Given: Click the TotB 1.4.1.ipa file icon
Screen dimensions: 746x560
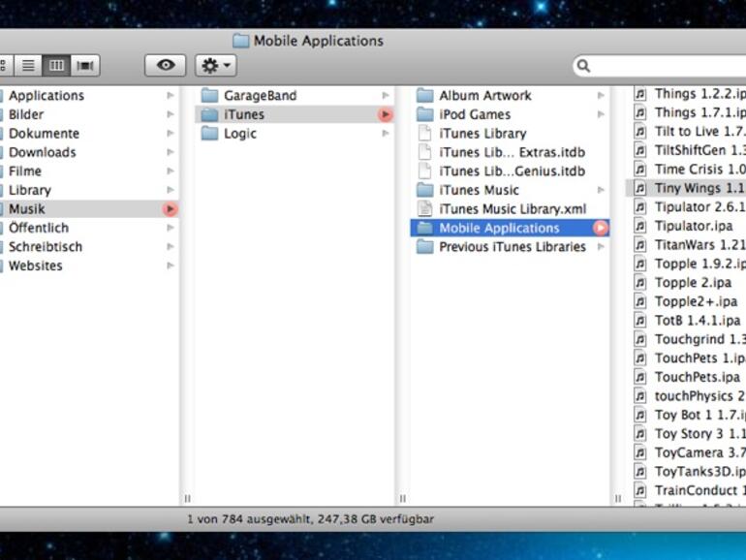Looking at the screenshot, I should [640, 321].
